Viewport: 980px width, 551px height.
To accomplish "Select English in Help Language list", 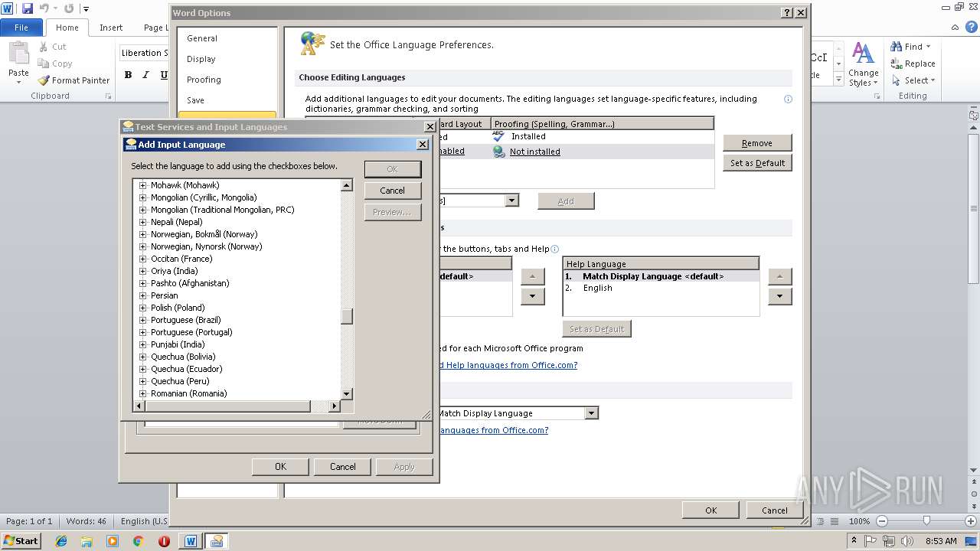I will (598, 288).
